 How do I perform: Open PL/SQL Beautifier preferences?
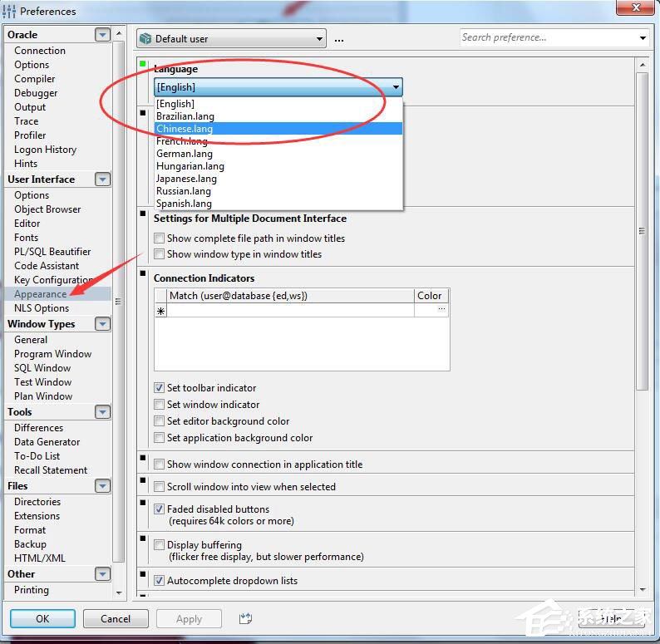pos(52,251)
